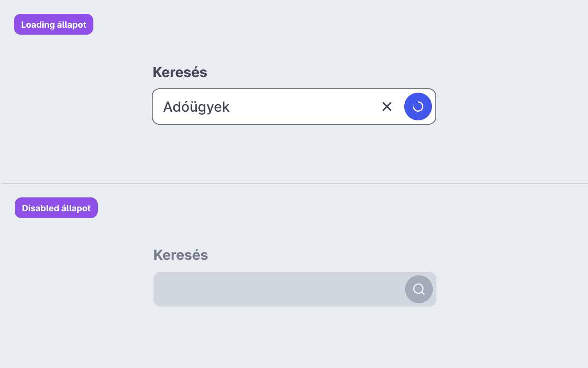Click the greyed-out magnifier search icon

(x=419, y=289)
